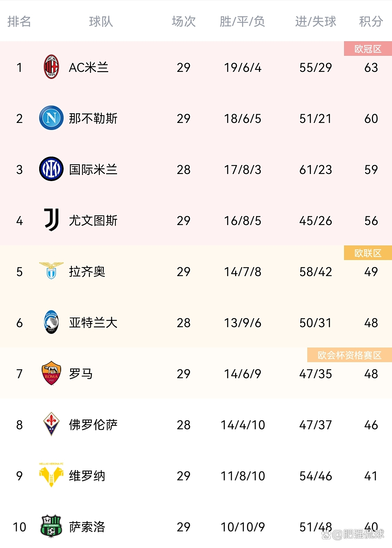The image size is (392, 548).
Task: Click the 萨索洛 team name
Action: pos(87,527)
